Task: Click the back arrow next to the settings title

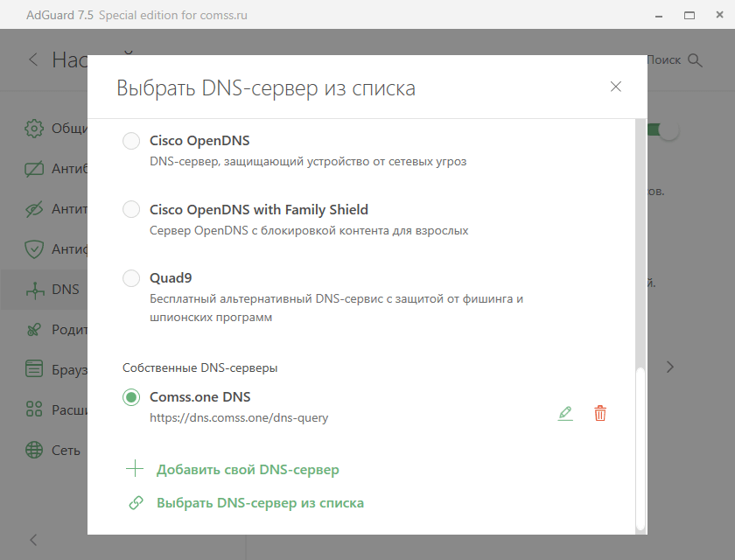Action: point(33,59)
